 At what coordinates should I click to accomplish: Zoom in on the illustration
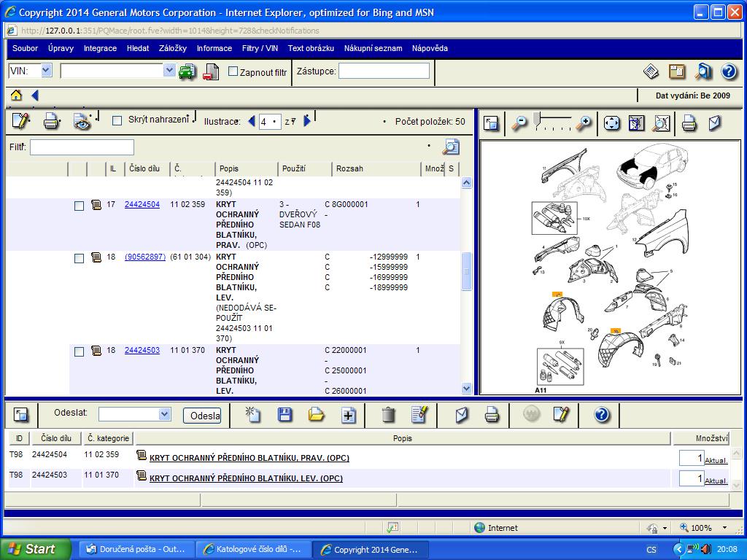[584, 123]
